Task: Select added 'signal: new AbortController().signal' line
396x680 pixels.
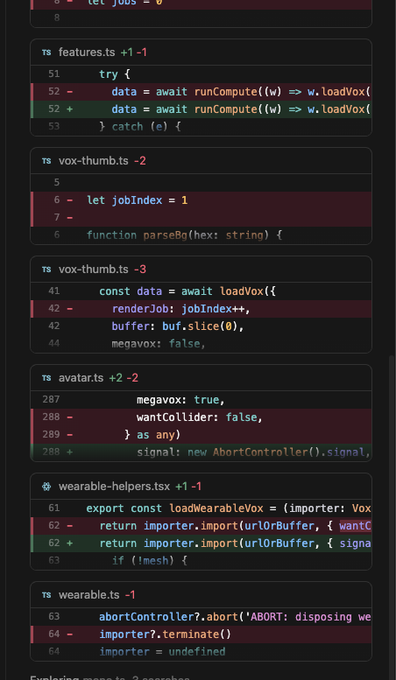Action: click(x=201, y=451)
